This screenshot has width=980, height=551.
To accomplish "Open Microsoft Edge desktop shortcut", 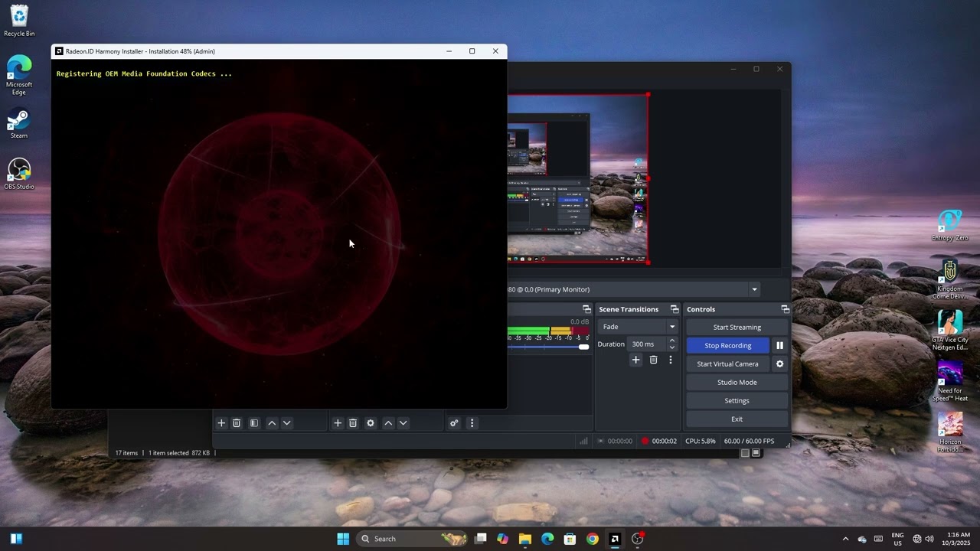I will tap(19, 75).
